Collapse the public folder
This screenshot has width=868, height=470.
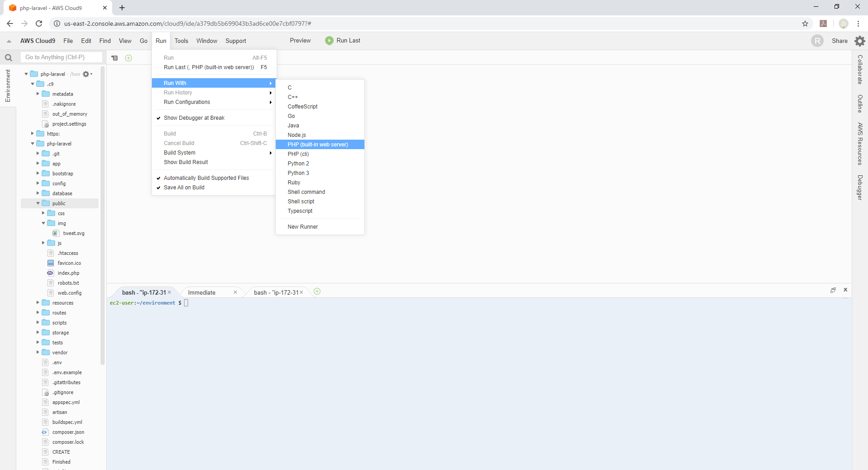click(x=38, y=203)
